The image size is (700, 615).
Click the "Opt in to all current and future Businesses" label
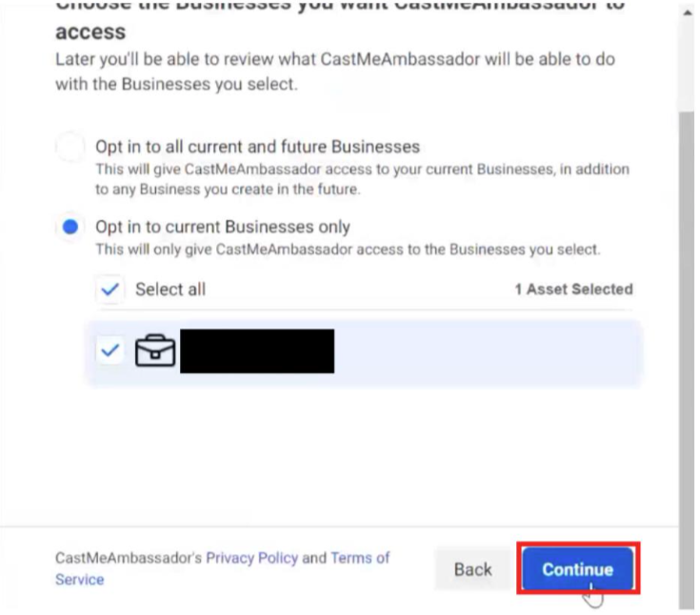click(x=258, y=148)
